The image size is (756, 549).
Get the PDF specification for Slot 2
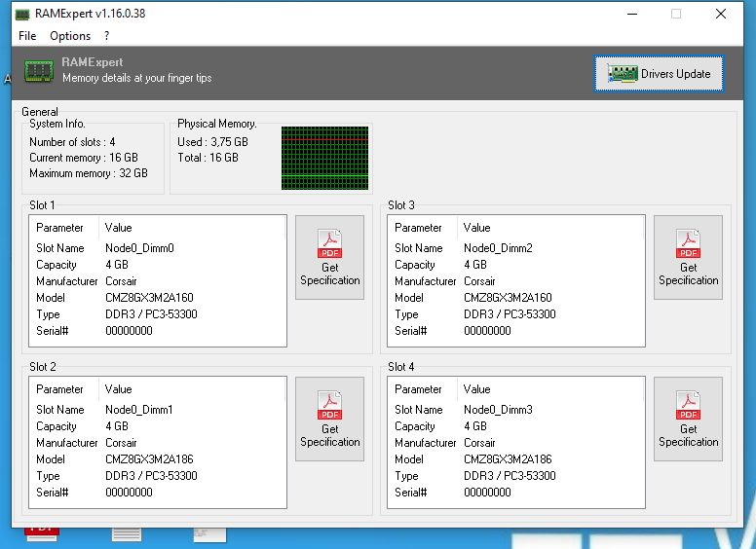329,419
